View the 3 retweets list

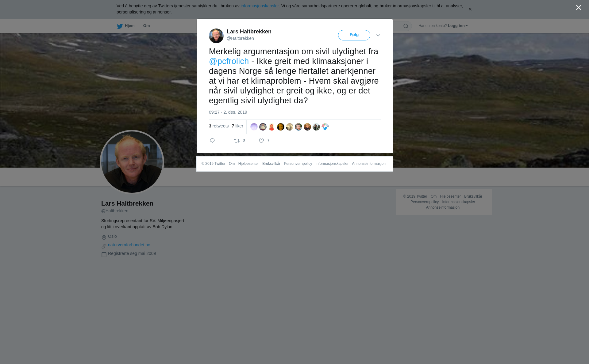[x=219, y=126]
